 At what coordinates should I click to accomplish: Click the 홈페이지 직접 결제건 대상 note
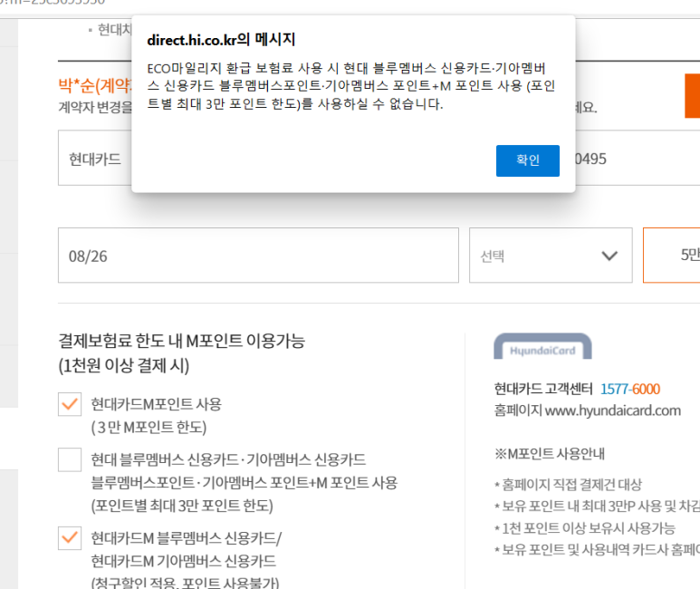click(x=568, y=484)
